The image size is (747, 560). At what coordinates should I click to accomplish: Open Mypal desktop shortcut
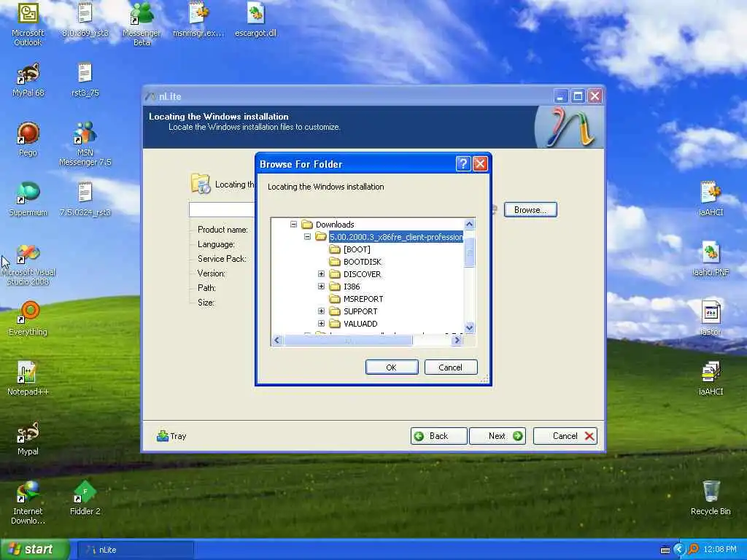[x=28, y=438]
